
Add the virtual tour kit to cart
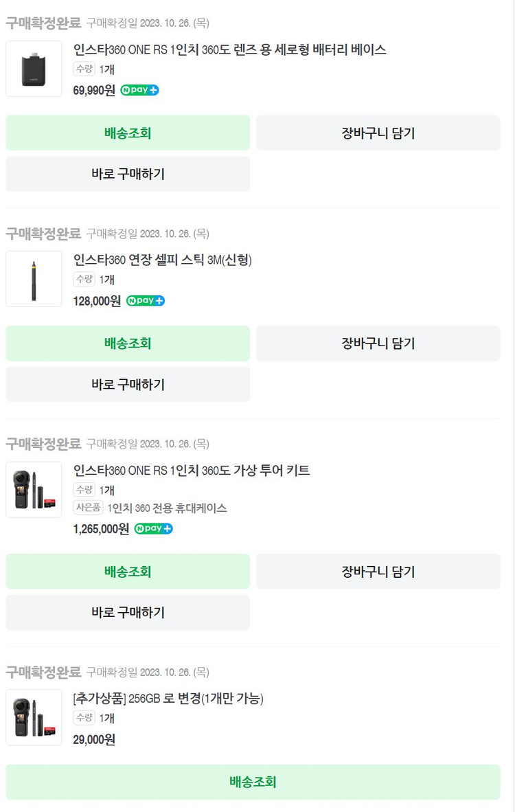pos(377,571)
